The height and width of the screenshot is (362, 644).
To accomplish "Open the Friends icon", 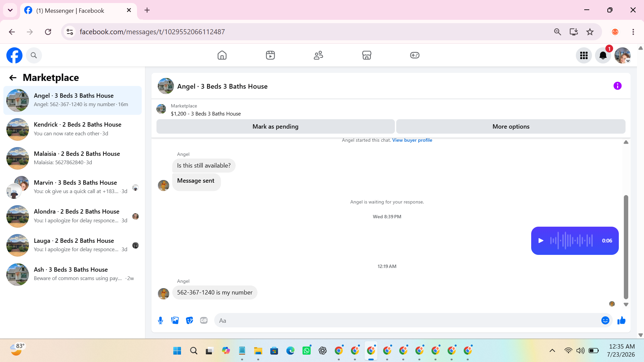I will coord(318,55).
